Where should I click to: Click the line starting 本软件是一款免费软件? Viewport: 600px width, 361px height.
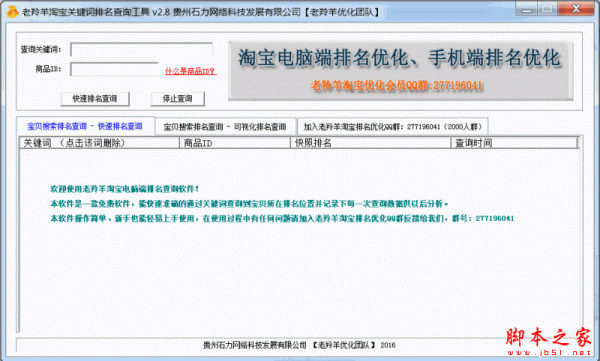(x=249, y=204)
